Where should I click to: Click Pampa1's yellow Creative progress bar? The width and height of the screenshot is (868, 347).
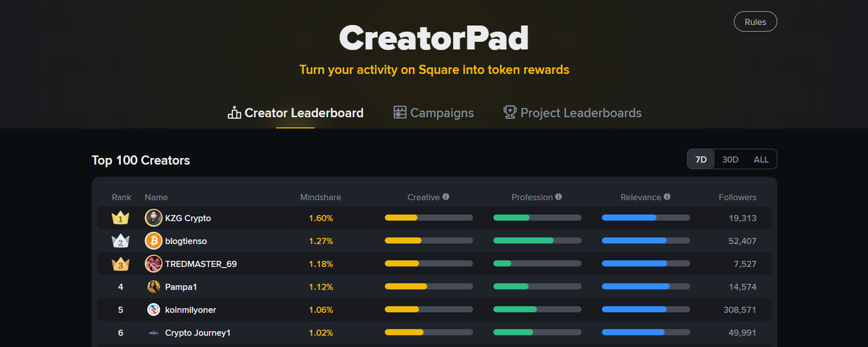click(x=429, y=287)
